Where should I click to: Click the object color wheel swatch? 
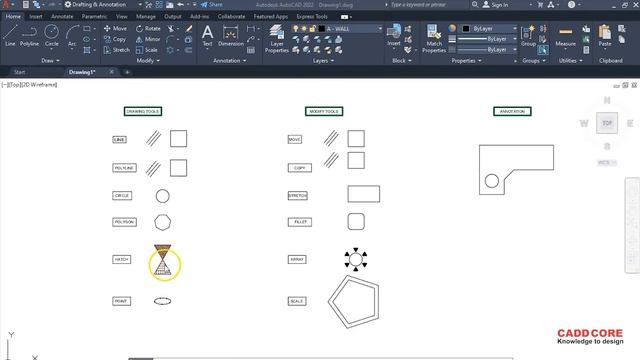pyautogui.click(x=452, y=28)
